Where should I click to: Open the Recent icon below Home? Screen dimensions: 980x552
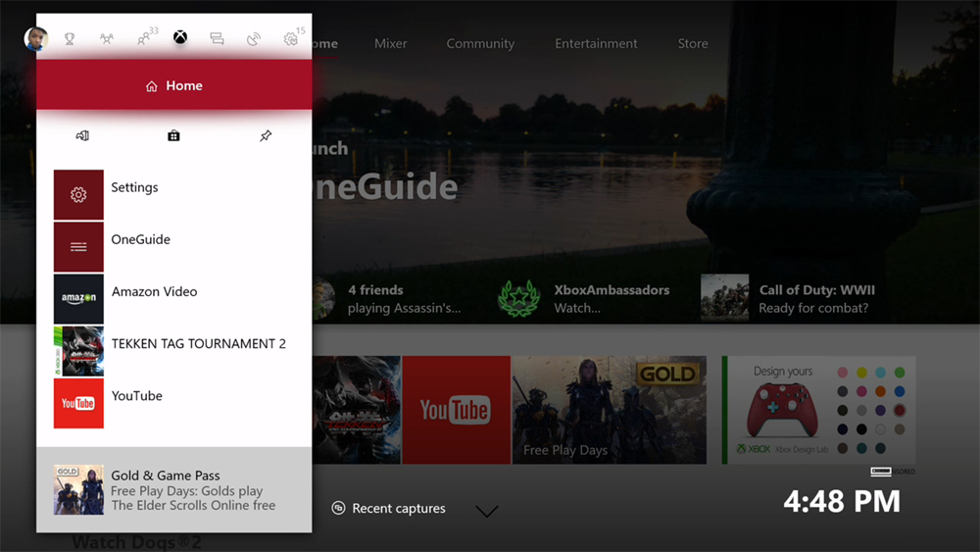tap(82, 135)
